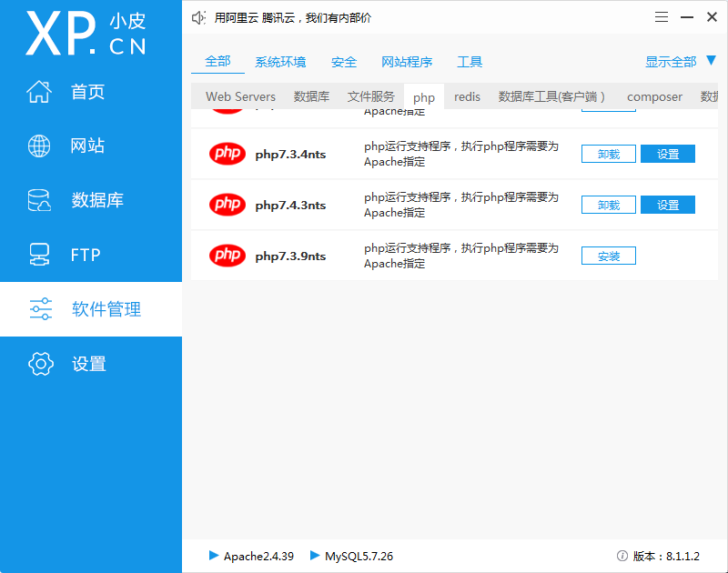728x573 pixels.
Task: Click the announcement speaker icon
Action: (198, 16)
